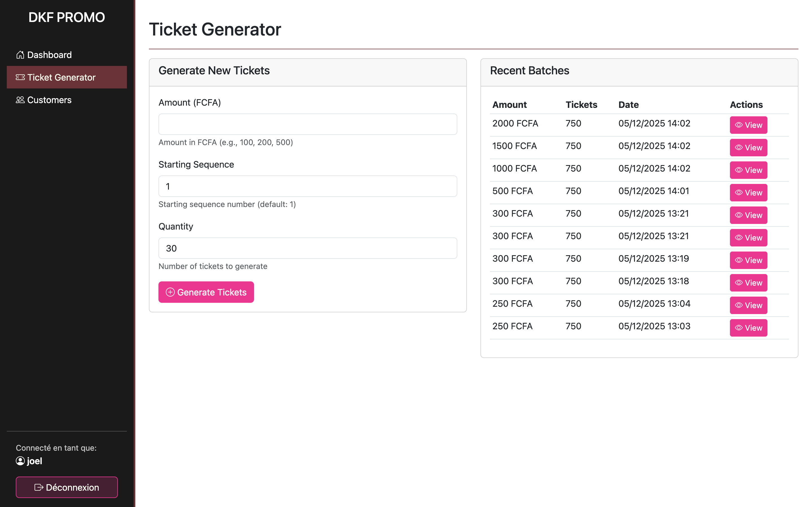812x507 pixels.
Task: View the batch dated 05/12/2025 13:03
Action: [x=748, y=328]
